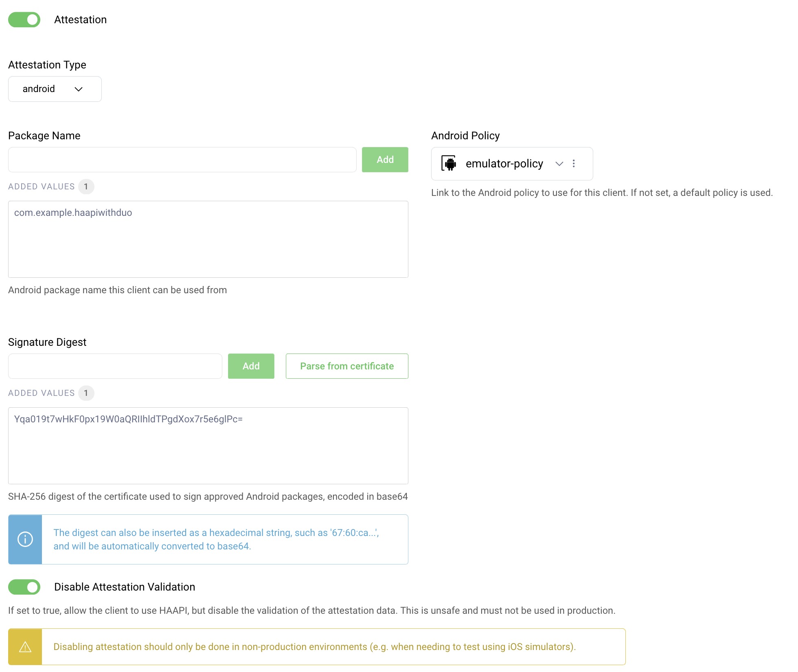Click Parse from certificate button
The height and width of the screenshot is (672, 798).
coord(346,366)
